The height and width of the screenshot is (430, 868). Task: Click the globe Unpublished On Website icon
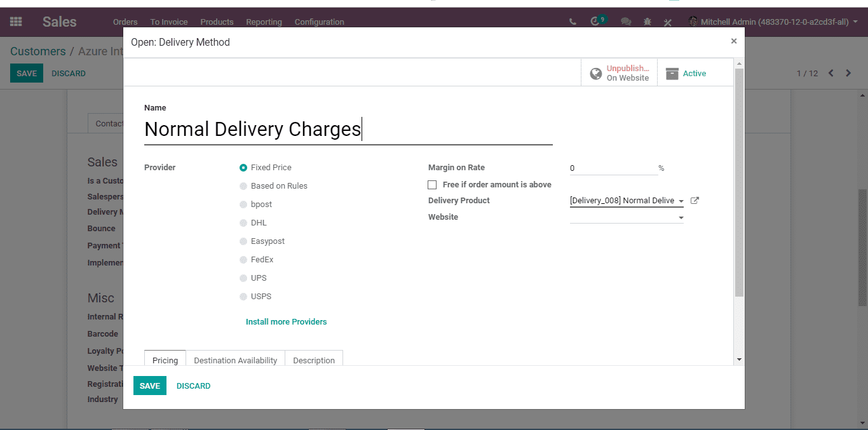(x=596, y=74)
